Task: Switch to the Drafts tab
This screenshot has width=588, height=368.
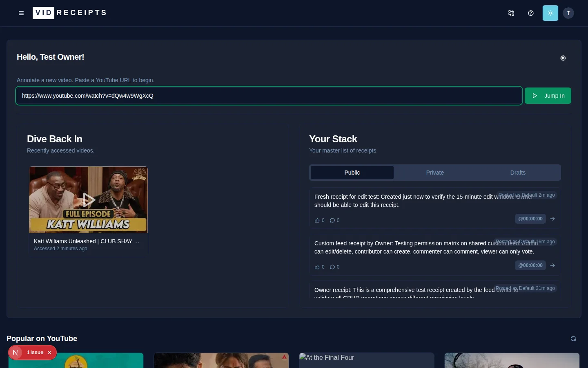Action: (x=518, y=173)
